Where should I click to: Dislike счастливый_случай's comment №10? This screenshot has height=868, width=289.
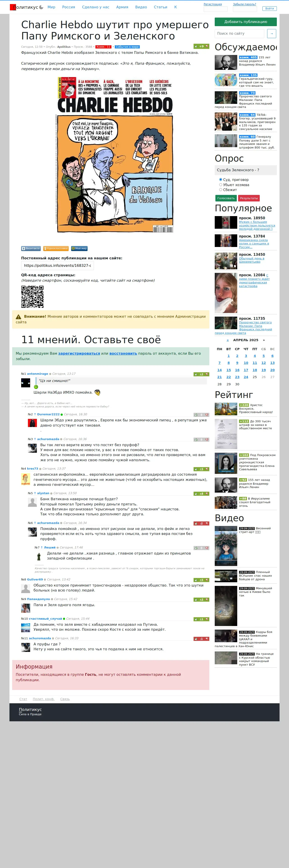[x=207, y=619]
